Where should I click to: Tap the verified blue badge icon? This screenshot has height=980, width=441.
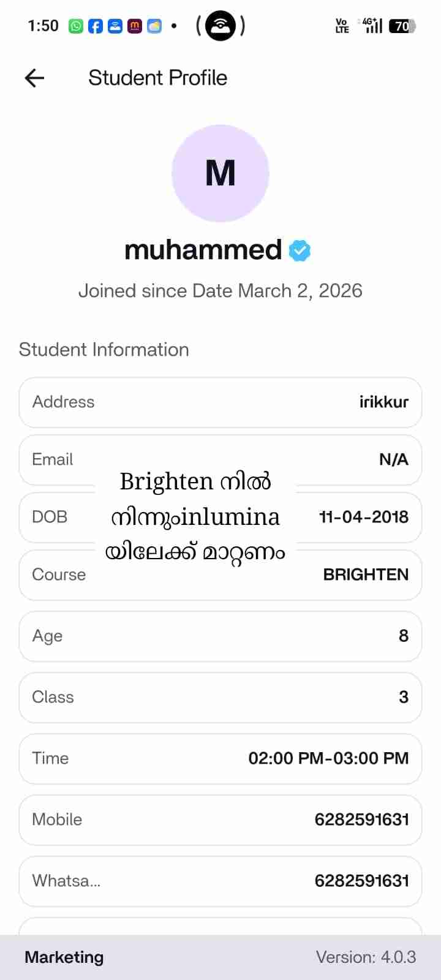300,251
